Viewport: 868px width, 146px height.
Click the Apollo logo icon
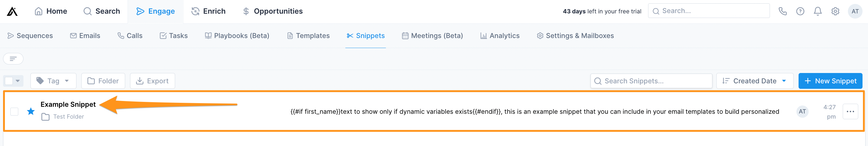[x=12, y=12]
